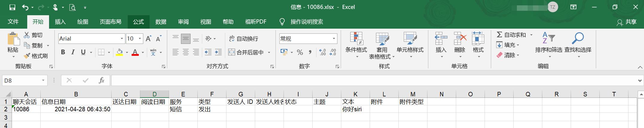This screenshot has width=644, height=128.
Task: Toggle bold formatting
Action: click(x=63, y=52)
